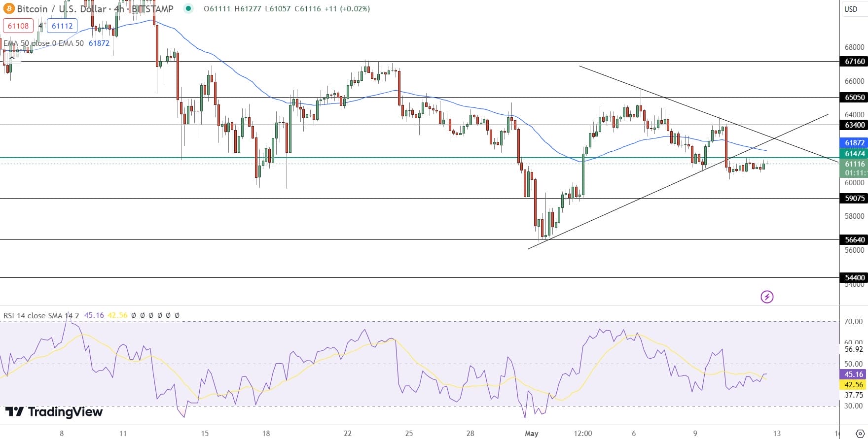Viewport: 868px width, 439px height.
Task: Open chart settings hexagon icon
Action: [x=860, y=434]
